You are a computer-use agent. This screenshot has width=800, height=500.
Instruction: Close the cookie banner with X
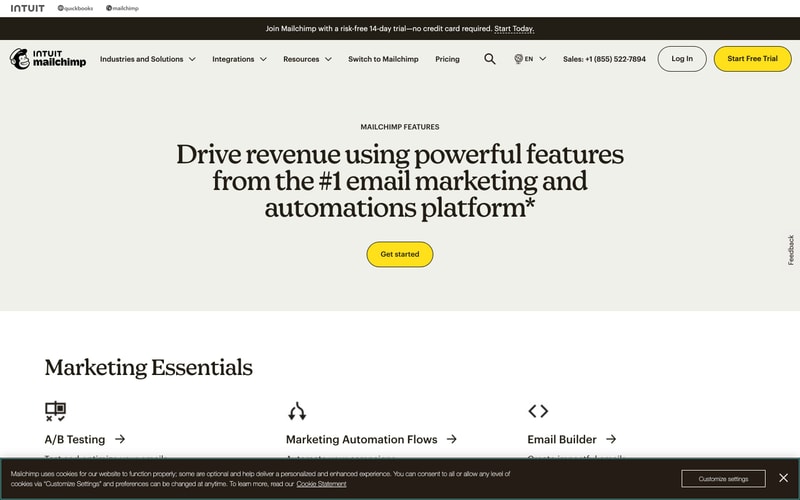click(784, 478)
